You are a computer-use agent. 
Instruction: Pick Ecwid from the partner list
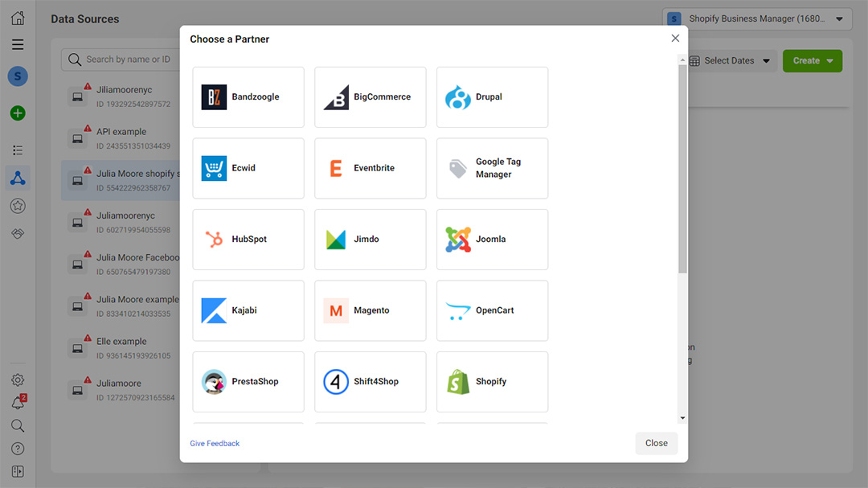click(x=248, y=168)
